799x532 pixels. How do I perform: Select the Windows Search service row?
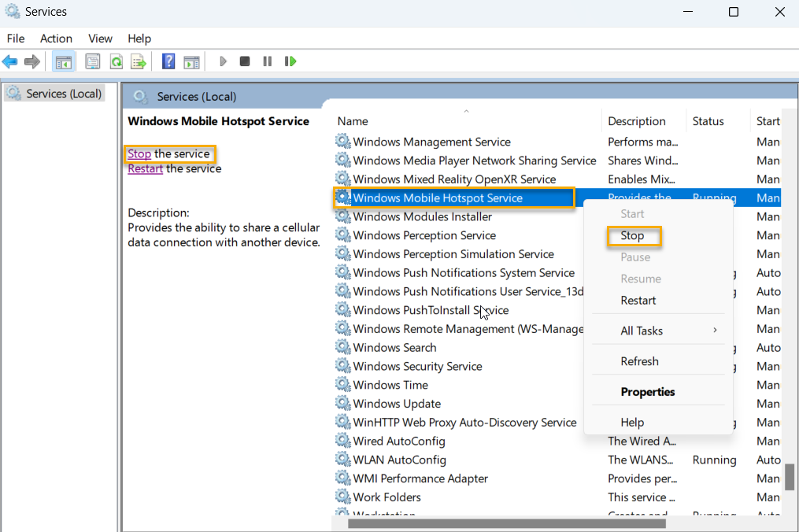pos(394,347)
